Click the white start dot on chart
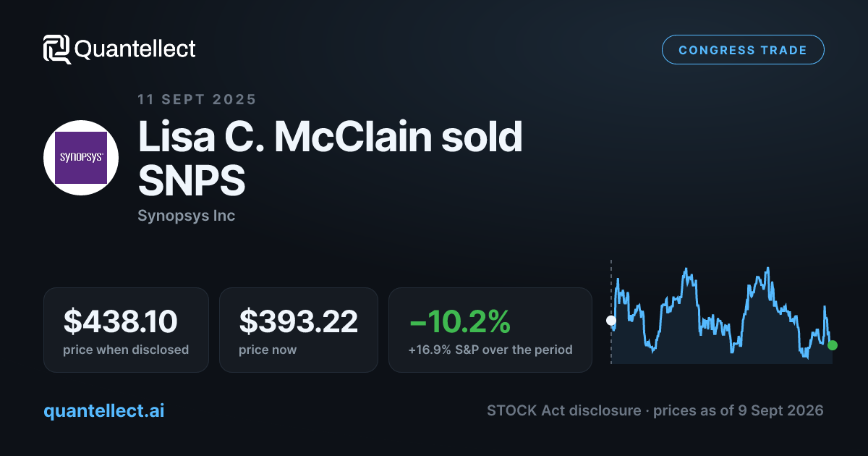This screenshot has width=868, height=456. 611,320
